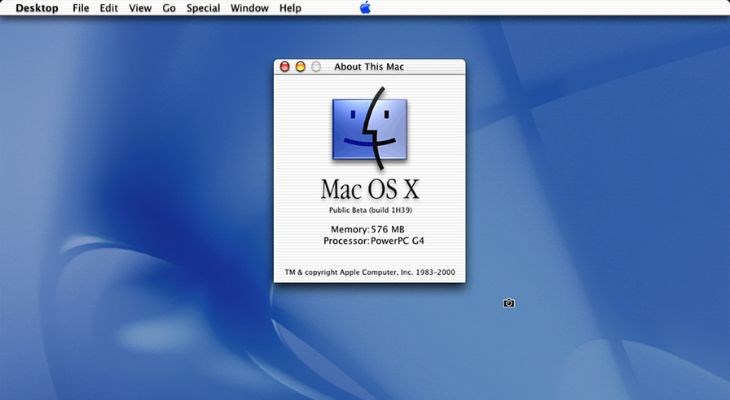The height and width of the screenshot is (400, 730).
Task: Click the TM & copyright Apple Computer text
Action: 370,272
